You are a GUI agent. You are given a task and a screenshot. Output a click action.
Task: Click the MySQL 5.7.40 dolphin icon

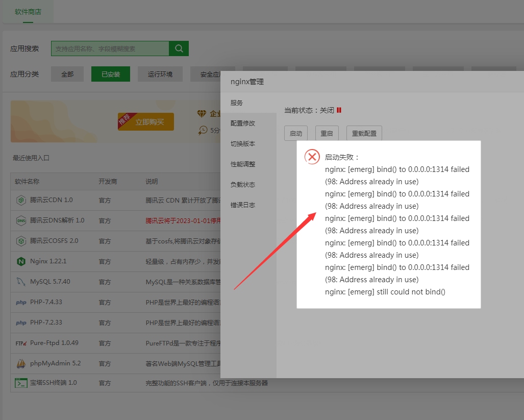[x=21, y=282]
